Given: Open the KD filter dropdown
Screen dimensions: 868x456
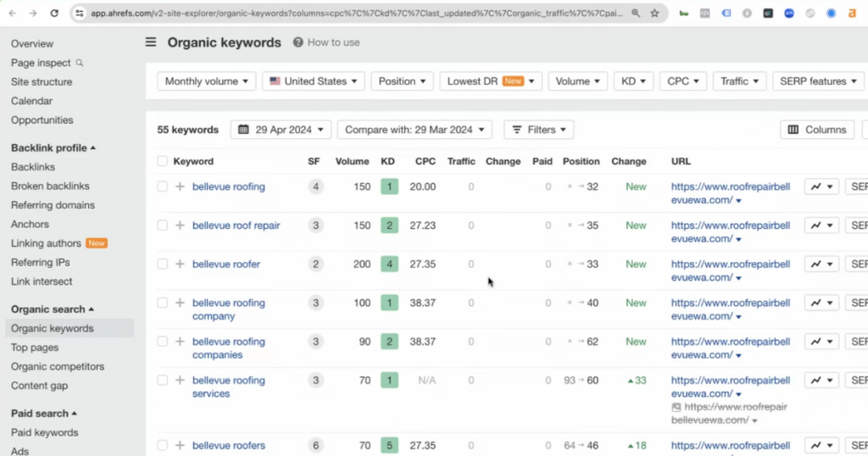Looking at the screenshot, I should click(633, 81).
